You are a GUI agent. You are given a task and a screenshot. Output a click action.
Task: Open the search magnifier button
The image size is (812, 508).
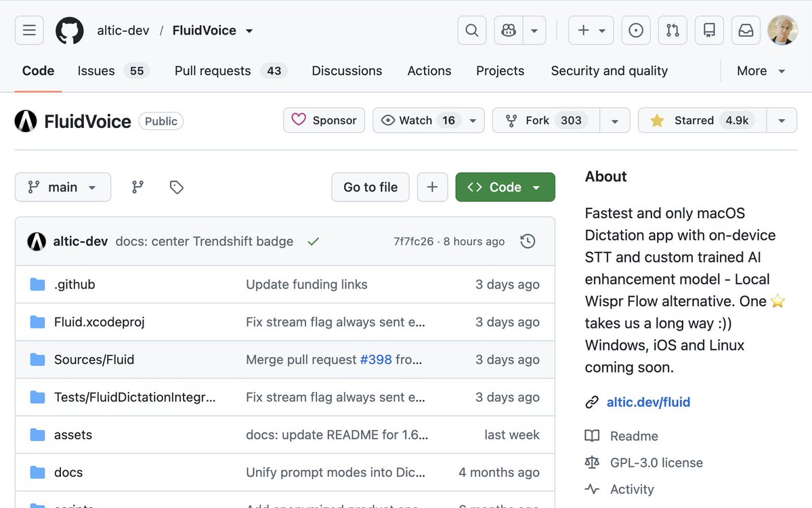point(472,30)
